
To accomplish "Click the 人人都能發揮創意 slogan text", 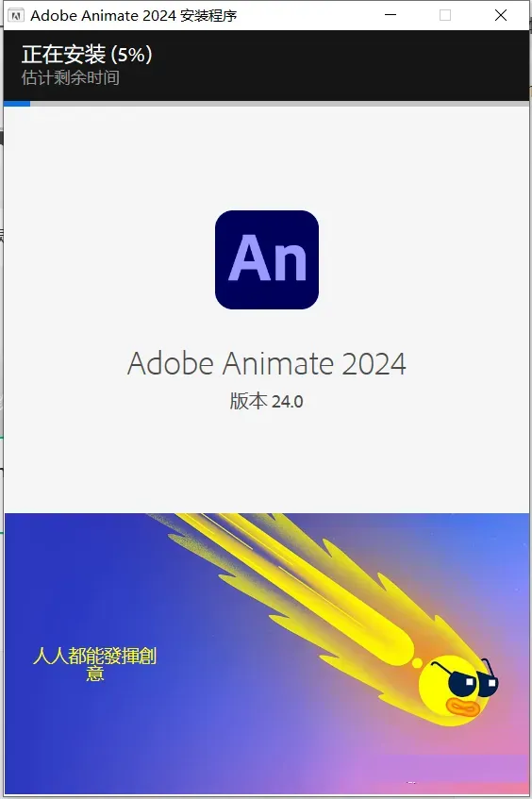I will [94, 664].
